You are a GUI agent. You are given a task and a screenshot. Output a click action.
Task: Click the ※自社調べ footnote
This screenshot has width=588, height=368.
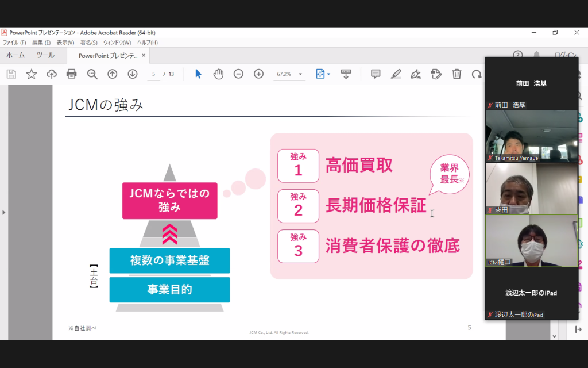click(83, 328)
